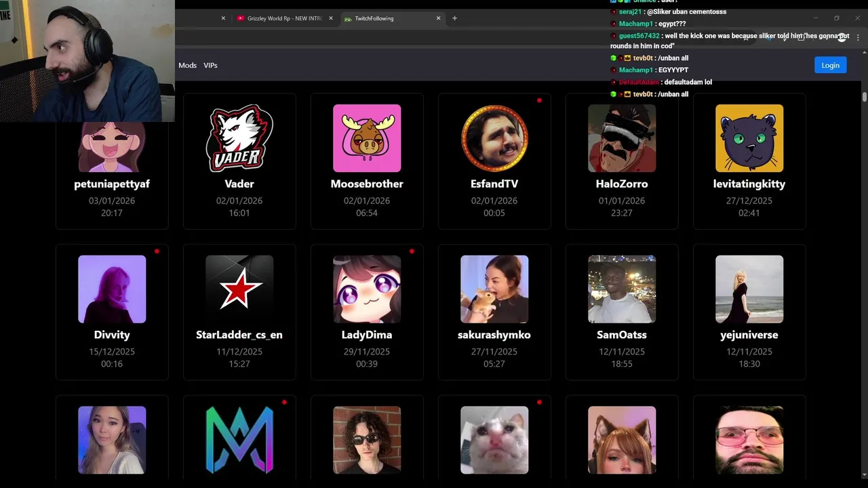
Task: Click the 15/12/2025 date under Divvity
Action: tap(112, 352)
